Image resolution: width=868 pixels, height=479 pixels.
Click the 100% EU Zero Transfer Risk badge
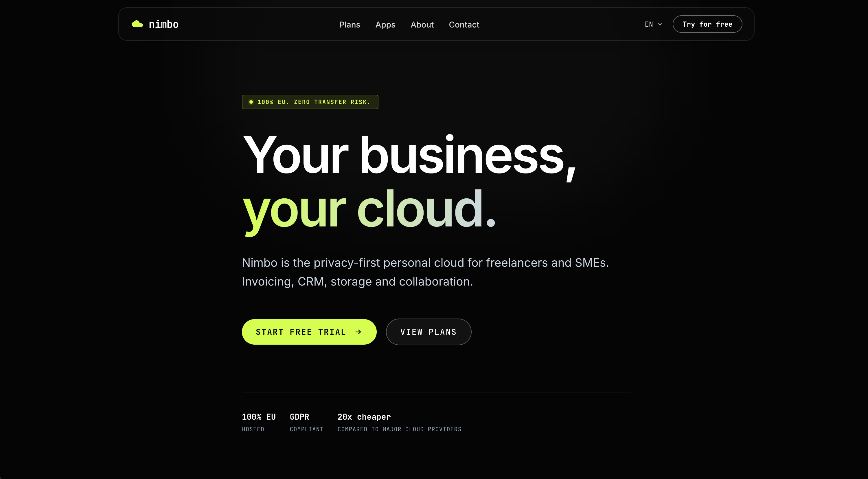(310, 102)
